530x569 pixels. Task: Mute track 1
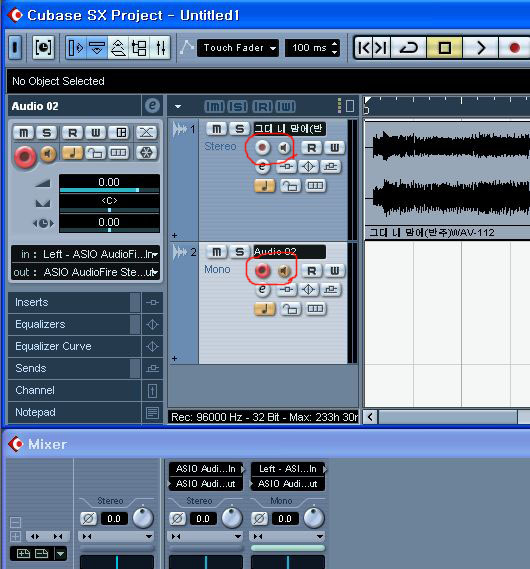coord(217,128)
